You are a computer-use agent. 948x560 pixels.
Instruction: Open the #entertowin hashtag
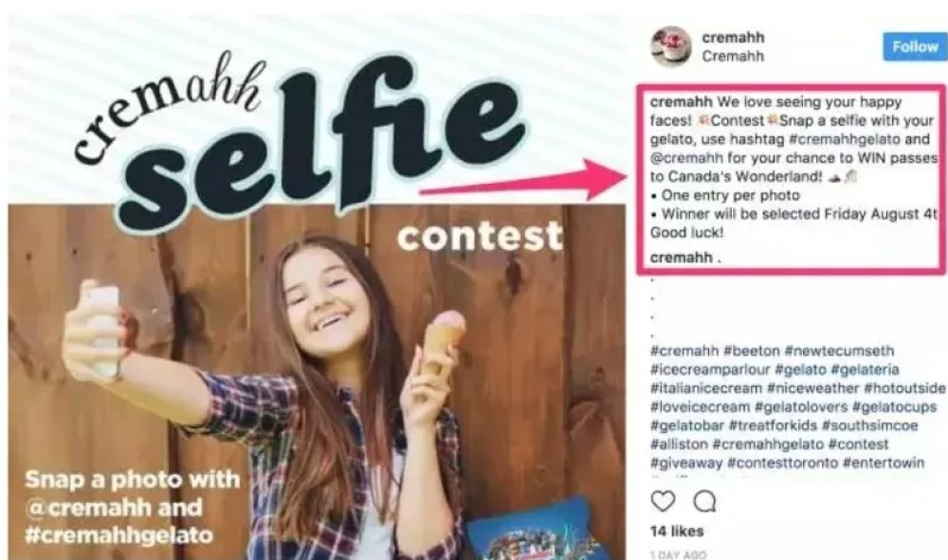884,462
